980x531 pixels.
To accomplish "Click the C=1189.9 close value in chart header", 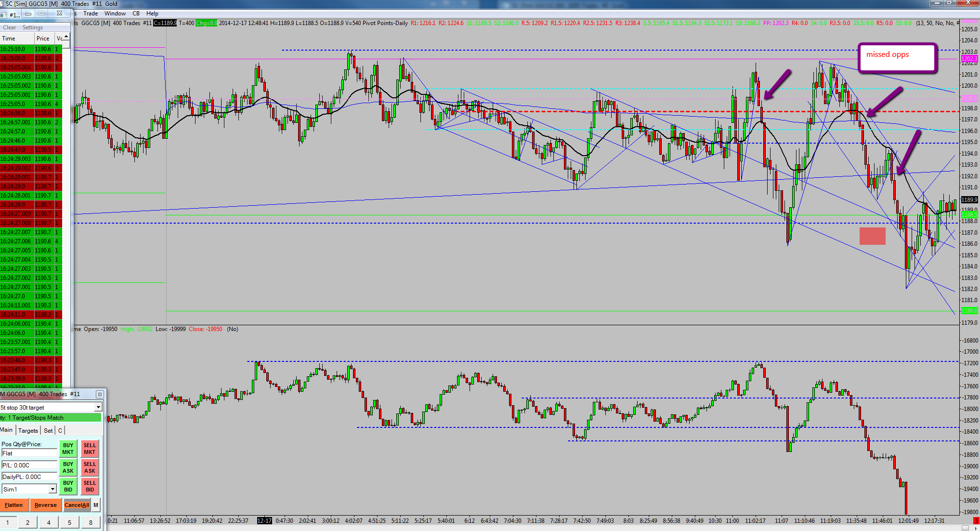I will pos(165,23).
